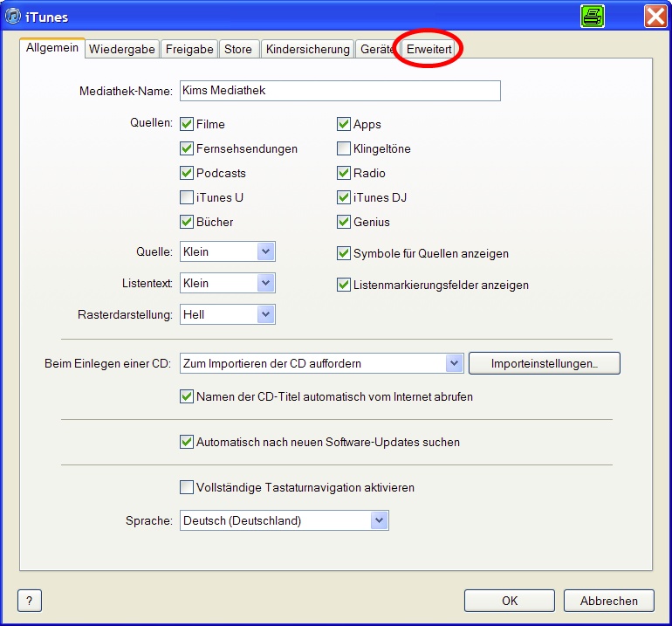Click the green printer icon in title bar
Image resolution: width=672 pixels, height=626 pixels.
[593, 17]
